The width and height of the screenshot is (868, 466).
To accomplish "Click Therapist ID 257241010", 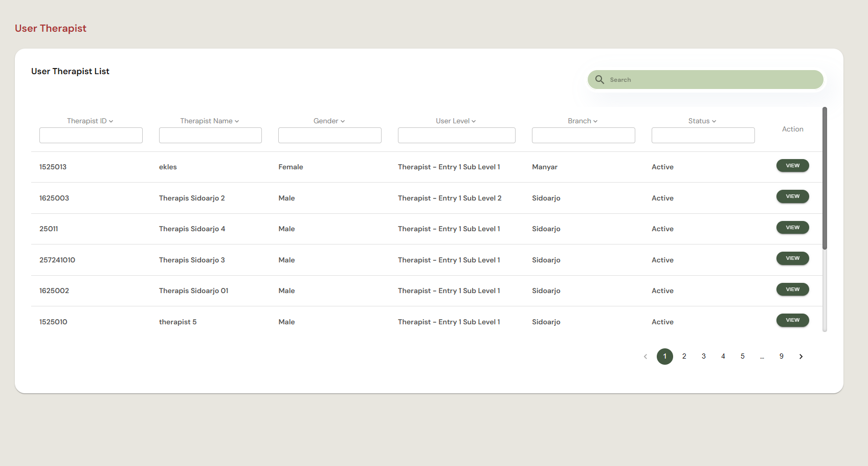I will tap(57, 260).
